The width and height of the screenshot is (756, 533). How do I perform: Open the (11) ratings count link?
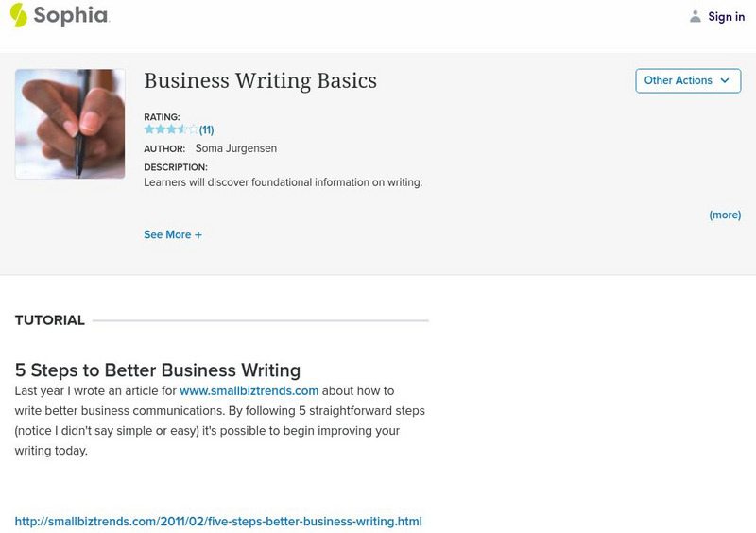coord(206,130)
